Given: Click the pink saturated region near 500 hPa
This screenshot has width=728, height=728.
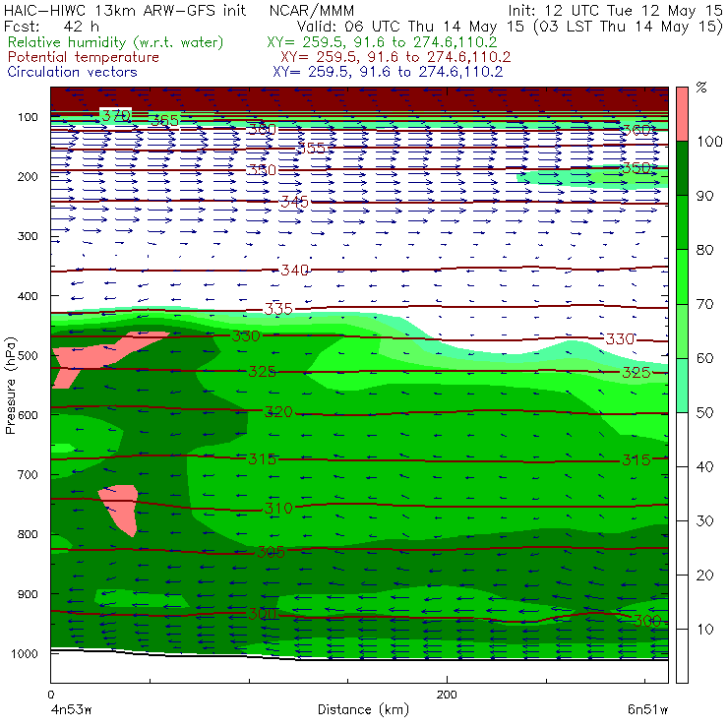Looking at the screenshot, I should (x=95, y=356).
